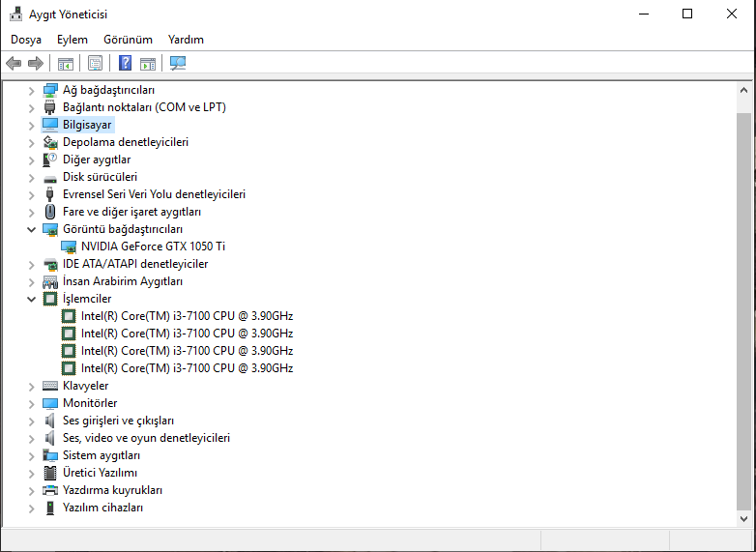This screenshot has height=552, width=756.
Task: Click the IDE ATA/ATAPI controller icon
Action: pyautogui.click(x=50, y=264)
